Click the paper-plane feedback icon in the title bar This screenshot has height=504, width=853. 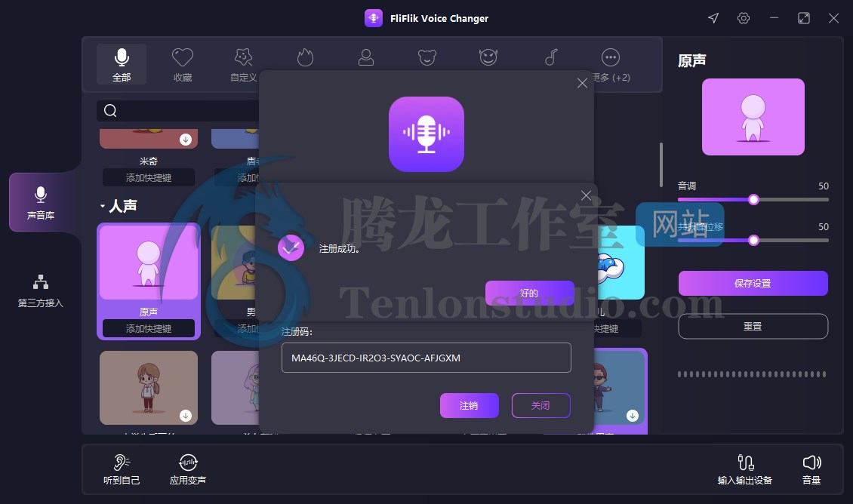tap(713, 18)
